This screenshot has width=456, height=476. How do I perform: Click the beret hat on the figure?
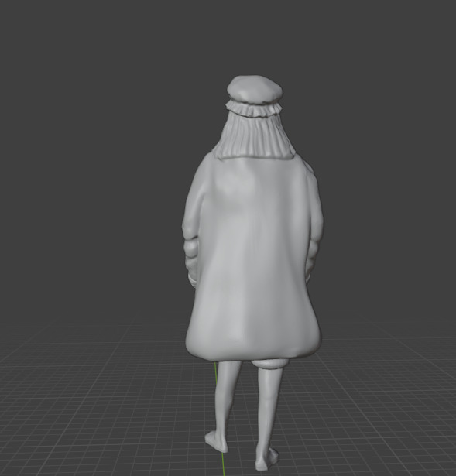[255, 96]
